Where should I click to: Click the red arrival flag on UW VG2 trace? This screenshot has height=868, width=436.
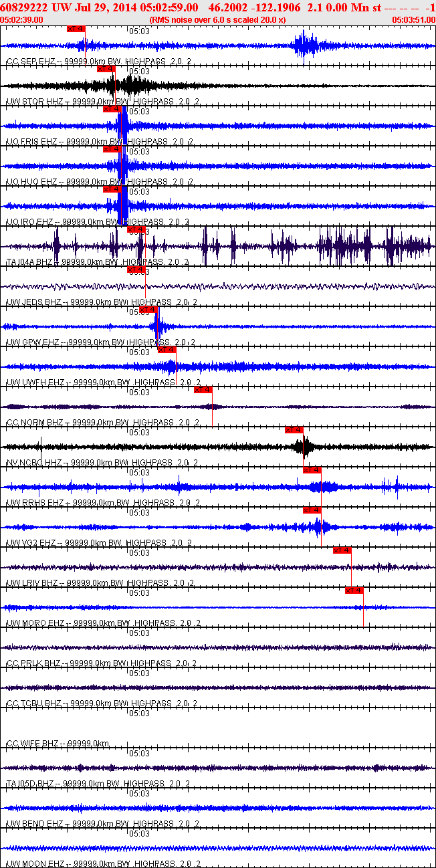pyautogui.click(x=312, y=510)
